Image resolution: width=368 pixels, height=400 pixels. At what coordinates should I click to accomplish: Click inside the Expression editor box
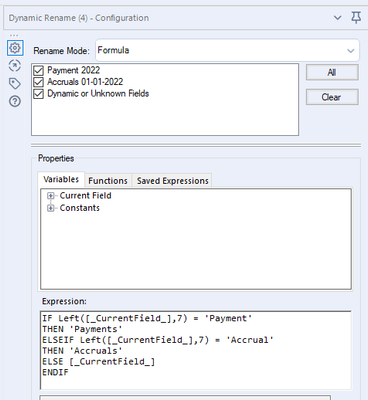pos(196,350)
